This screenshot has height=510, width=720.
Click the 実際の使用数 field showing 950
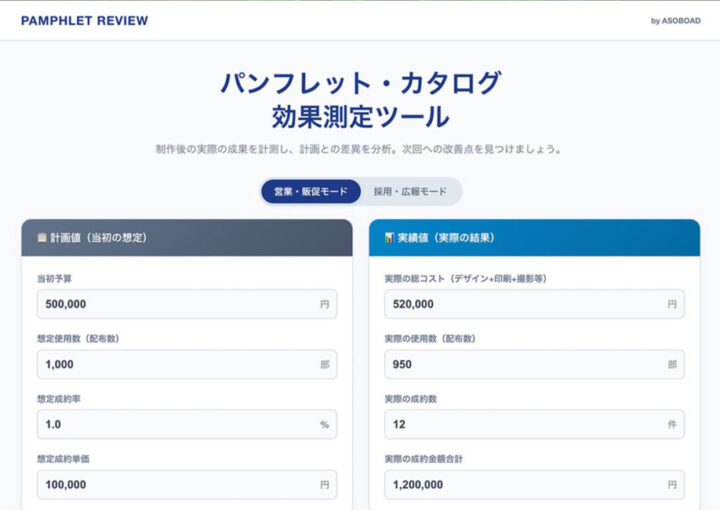coord(534,364)
